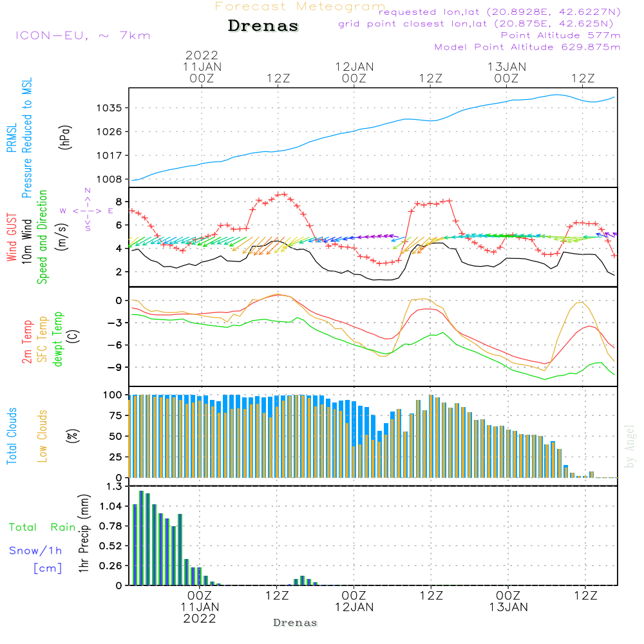Image resolution: width=644 pixels, height=644 pixels.
Task: Click the '10m Wind' black label
Action: [26, 241]
